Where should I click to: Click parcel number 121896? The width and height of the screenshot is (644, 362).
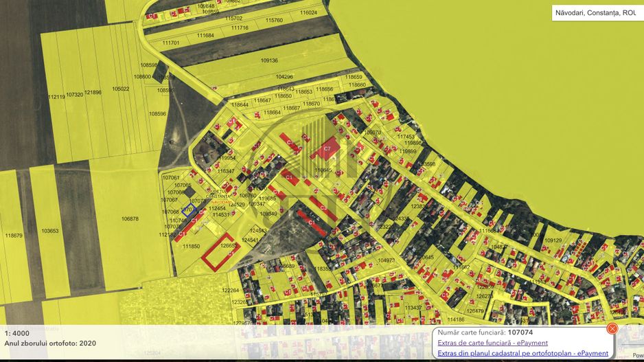click(93, 92)
